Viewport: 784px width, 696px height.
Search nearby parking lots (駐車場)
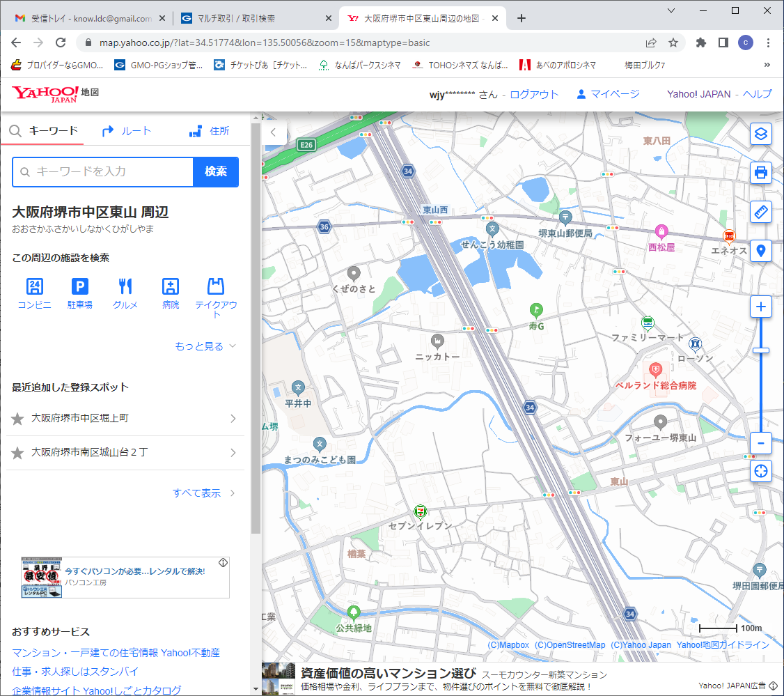[x=80, y=293]
